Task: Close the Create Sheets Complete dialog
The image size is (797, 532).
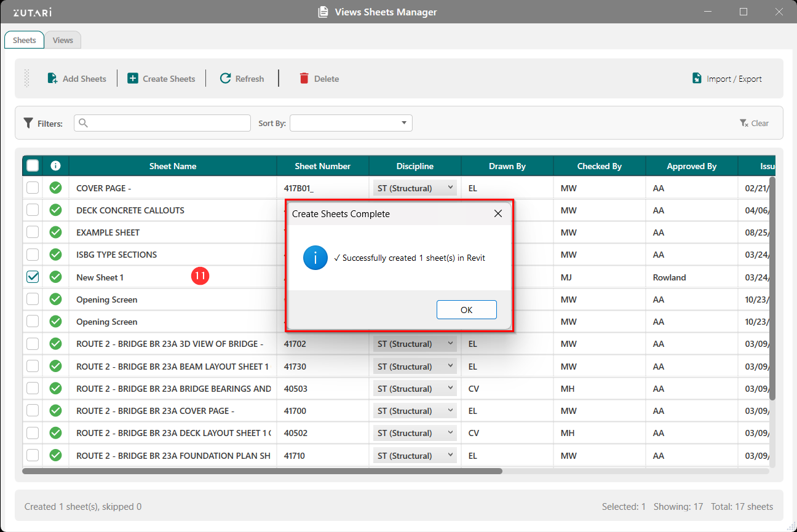Action: pyautogui.click(x=498, y=213)
